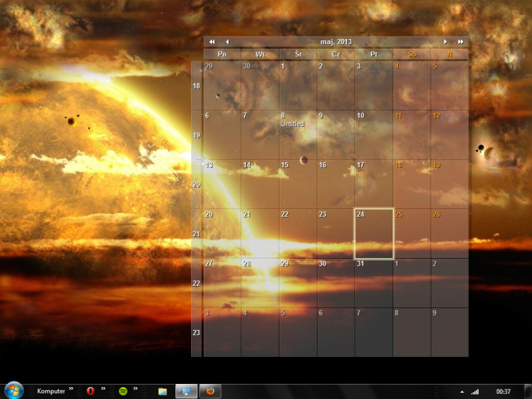Jump to next year with double-right arrow
Screen dimensions: 532x399
(x=460, y=42)
